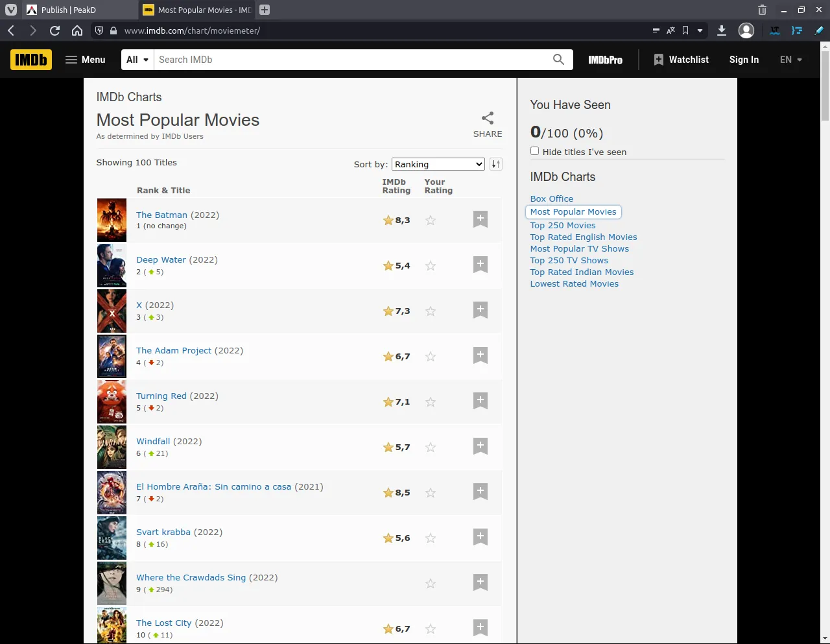Add Turning Red to watchlist
This screenshot has height=644, width=830.
coord(480,401)
